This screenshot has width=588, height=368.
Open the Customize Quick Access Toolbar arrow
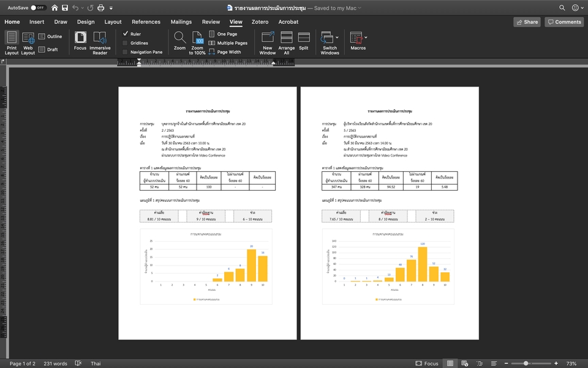coord(111,8)
